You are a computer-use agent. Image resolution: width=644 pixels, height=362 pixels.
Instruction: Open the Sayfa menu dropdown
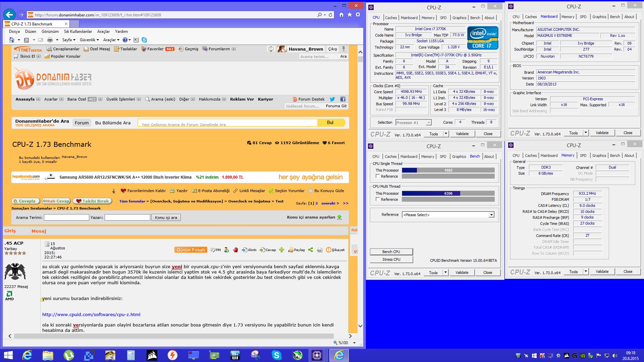pos(68,40)
